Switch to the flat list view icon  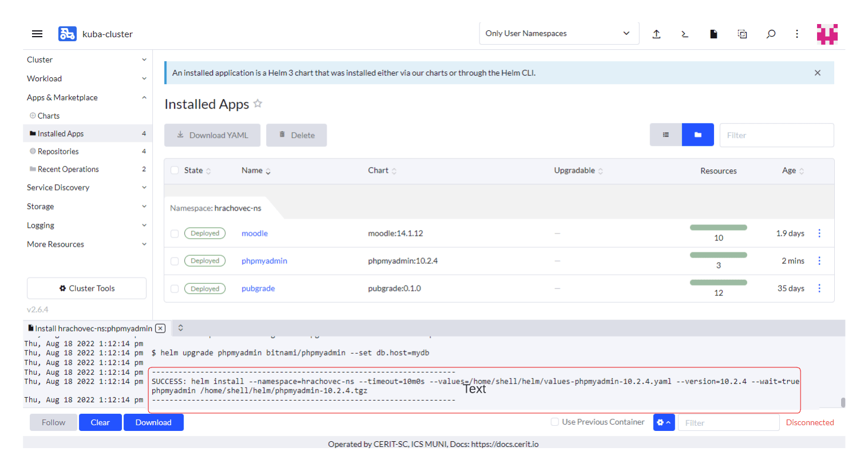[x=665, y=135]
